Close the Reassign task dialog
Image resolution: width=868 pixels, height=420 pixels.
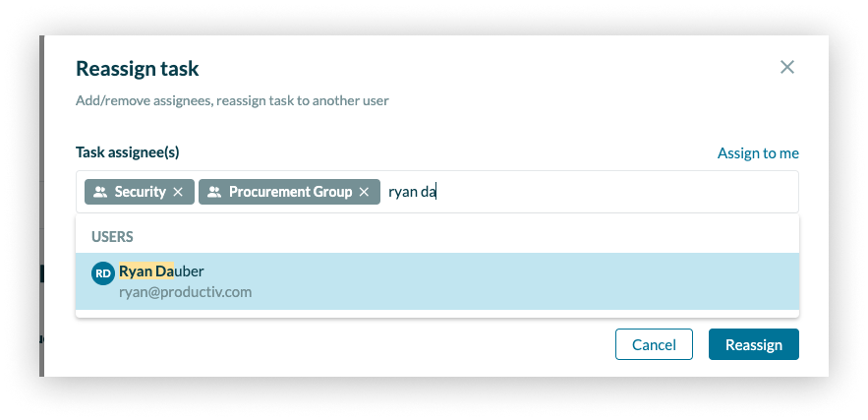pos(786,68)
